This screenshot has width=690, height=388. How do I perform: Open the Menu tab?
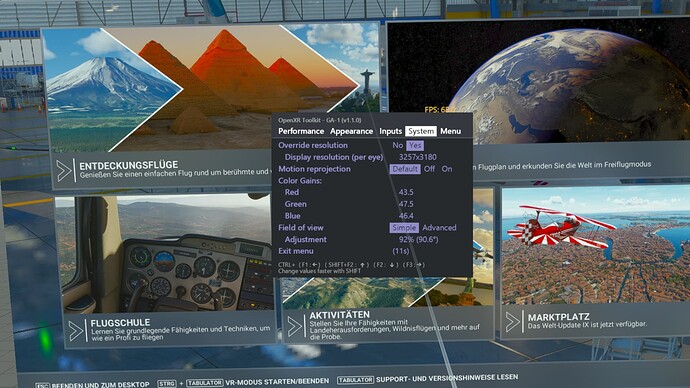tap(450, 131)
